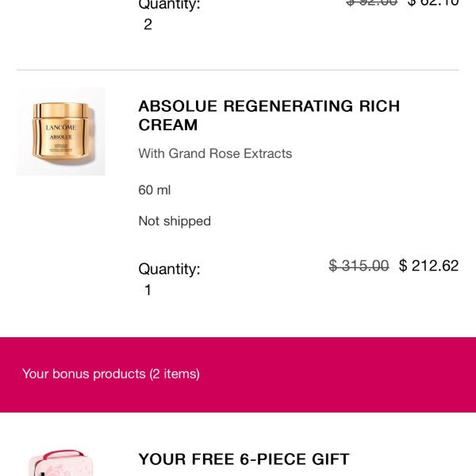Open the Absolue Regenerating Rich Cream title

point(269,115)
